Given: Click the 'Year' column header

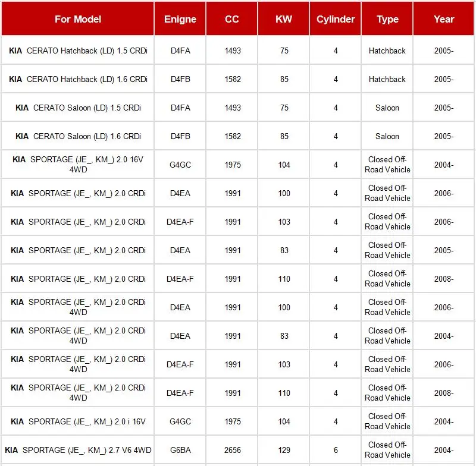Looking at the screenshot, I should click(x=443, y=19).
